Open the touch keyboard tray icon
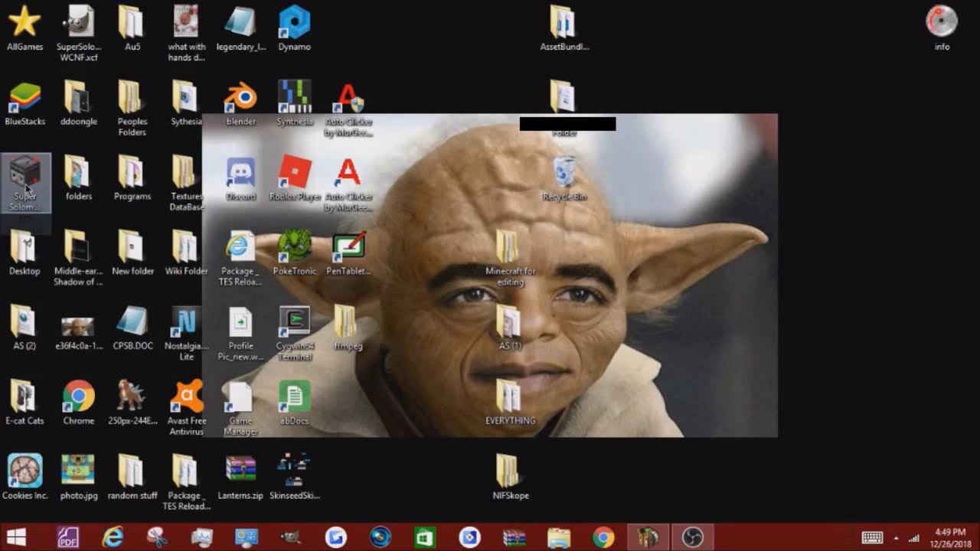Viewport: 980px width, 551px height. click(872, 538)
